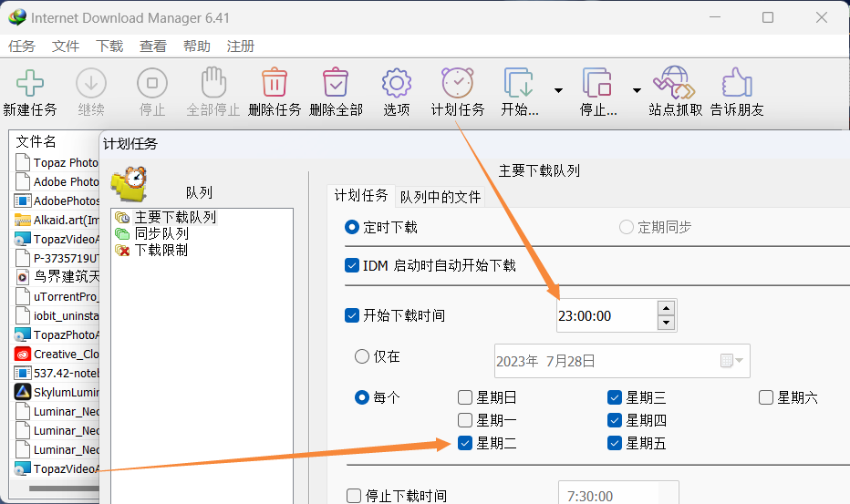This screenshot has width=850, height=504.
Task: Expand the 开始... queue dropdown arrow
Action: coord(558,90)
